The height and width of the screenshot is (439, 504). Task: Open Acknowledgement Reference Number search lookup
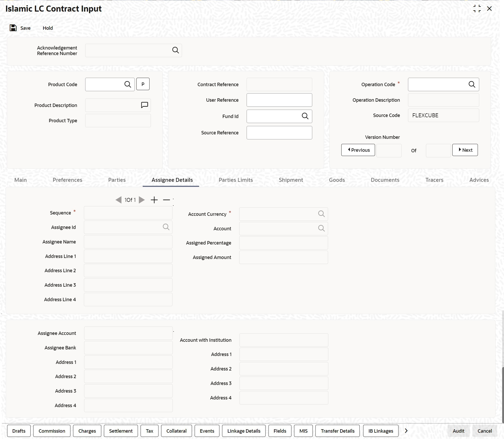[x=175, y=50]
